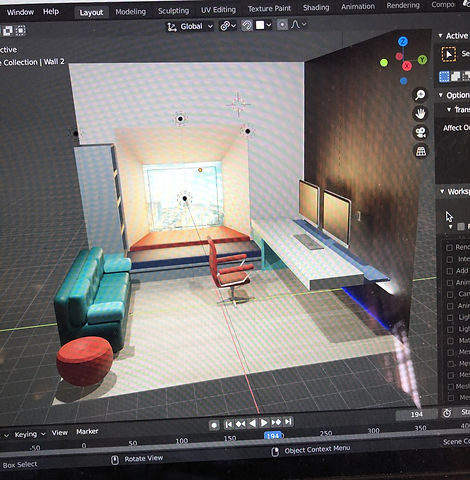Switch to the Shading workspace tab

click(x=316, y=7)
